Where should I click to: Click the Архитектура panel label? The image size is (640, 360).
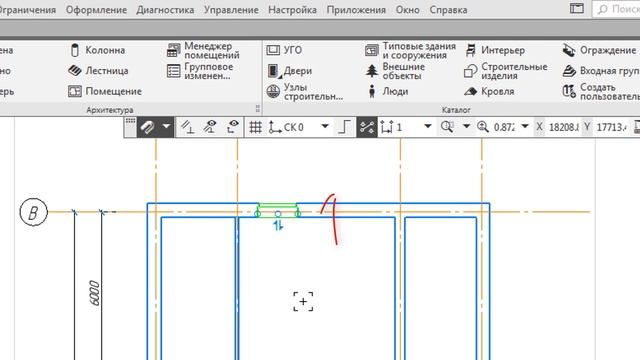pos(109,110)
